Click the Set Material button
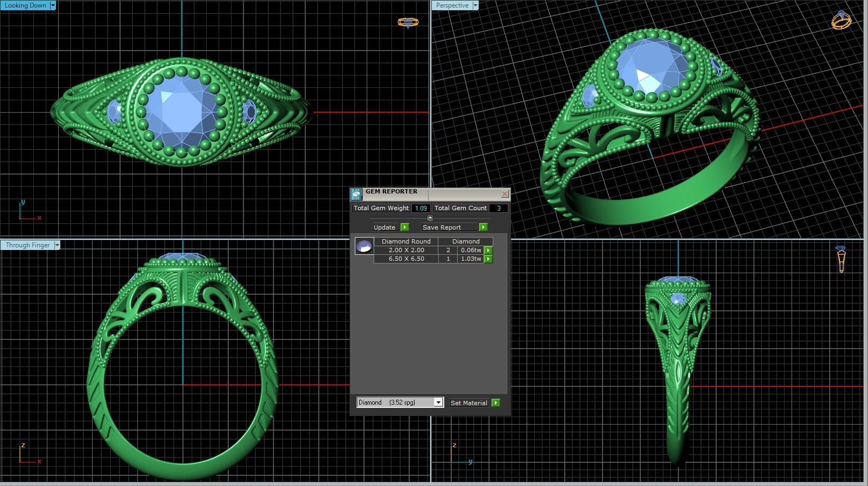Viewport: 868px width, 486px height. pos(470,403)
